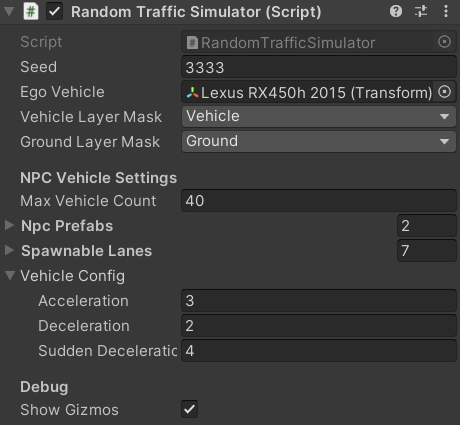
Task: Expand the Npc Prefabs list
Action: [x=9, y=225]
